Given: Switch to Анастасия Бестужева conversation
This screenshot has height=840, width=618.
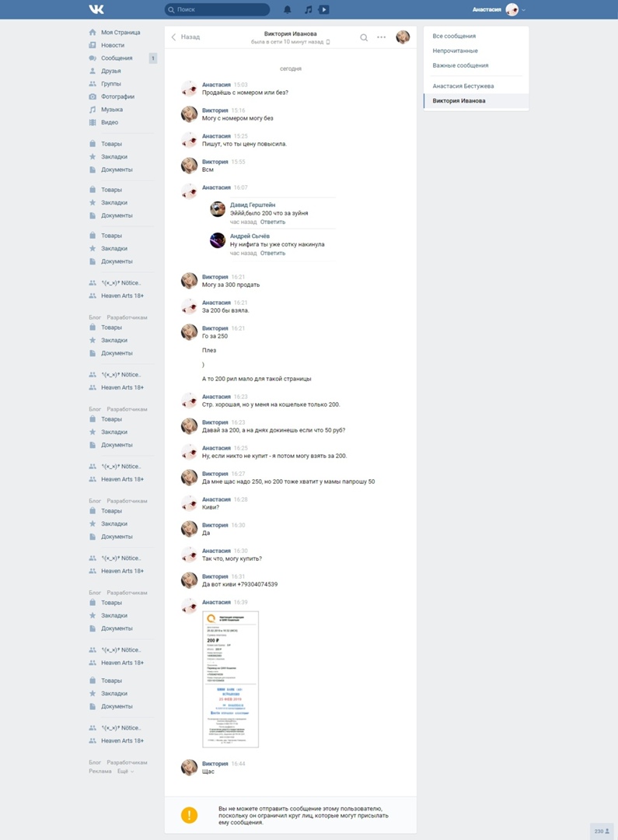Looking at the screenshot, I should [x=463, y=86].
